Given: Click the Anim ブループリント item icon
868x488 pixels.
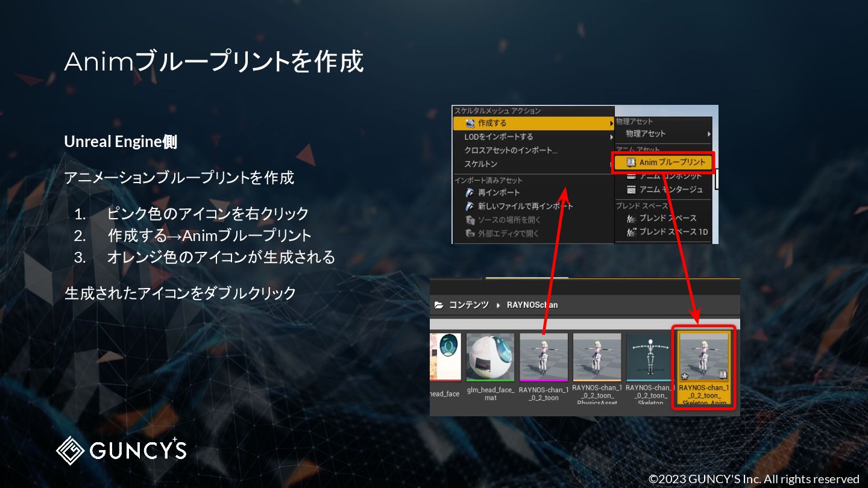Looking at the screenshot, I should 631,163.
